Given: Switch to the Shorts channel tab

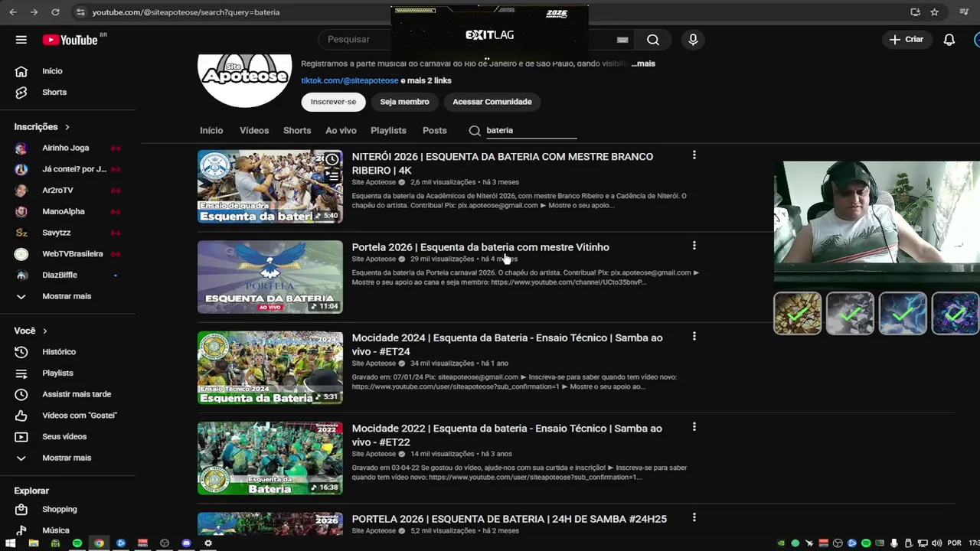Looking at the screenshot, I should (x=297, y=131).
